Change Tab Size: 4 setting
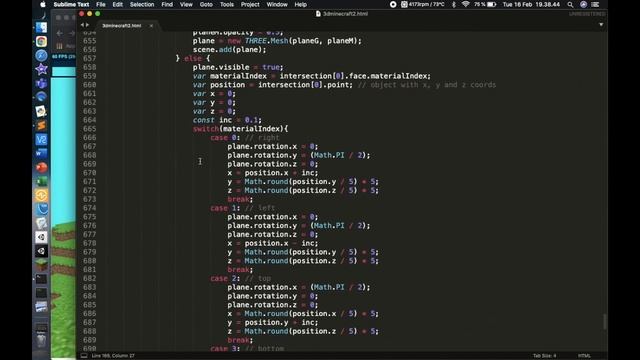 (544, 356)
